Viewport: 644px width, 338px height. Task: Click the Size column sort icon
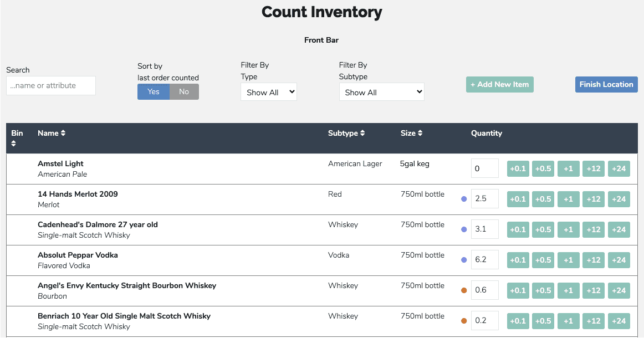[x=420, y=133]
